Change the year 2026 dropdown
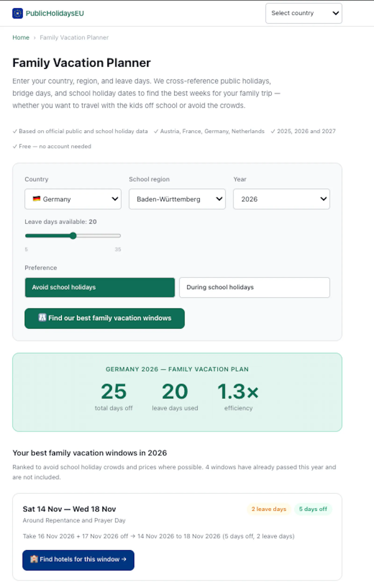The image size is (374, 588). pos(281,199)
